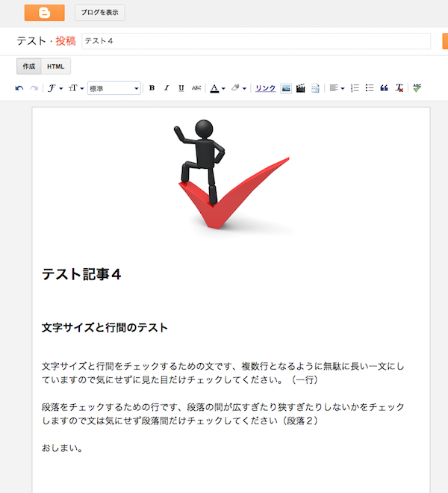
Task: Click the ブログを表示 button
Action: coord(99,13)
